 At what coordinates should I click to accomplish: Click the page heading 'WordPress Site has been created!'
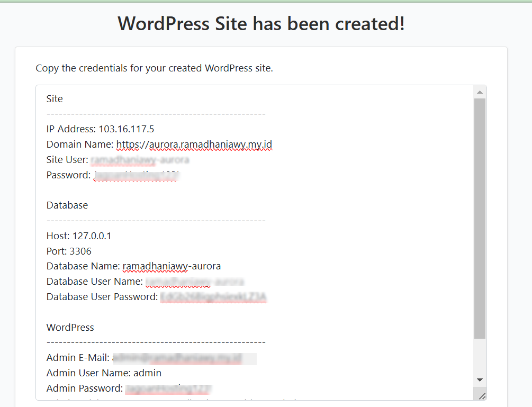[x=261, y=24]
